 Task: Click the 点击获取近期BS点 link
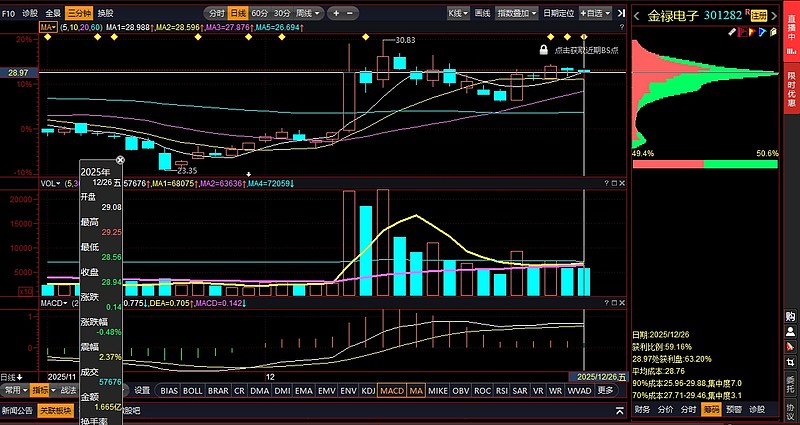pyautogui.click(x=585, y=49)
